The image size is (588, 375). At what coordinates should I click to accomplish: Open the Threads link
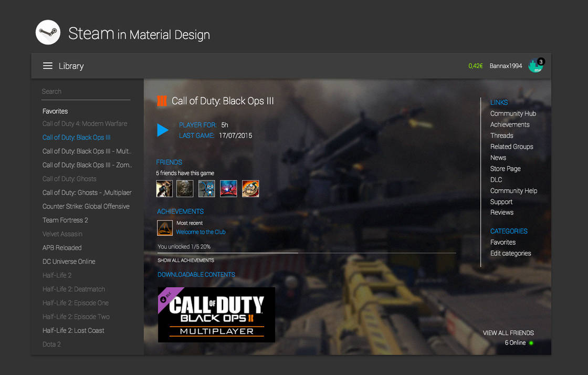[x=502, y=136]
